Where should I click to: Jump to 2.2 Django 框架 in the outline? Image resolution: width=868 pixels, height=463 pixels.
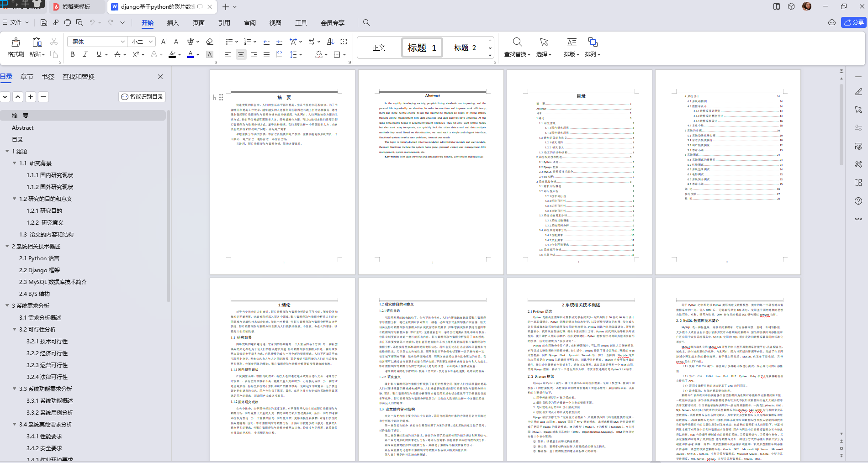[39, 270]
